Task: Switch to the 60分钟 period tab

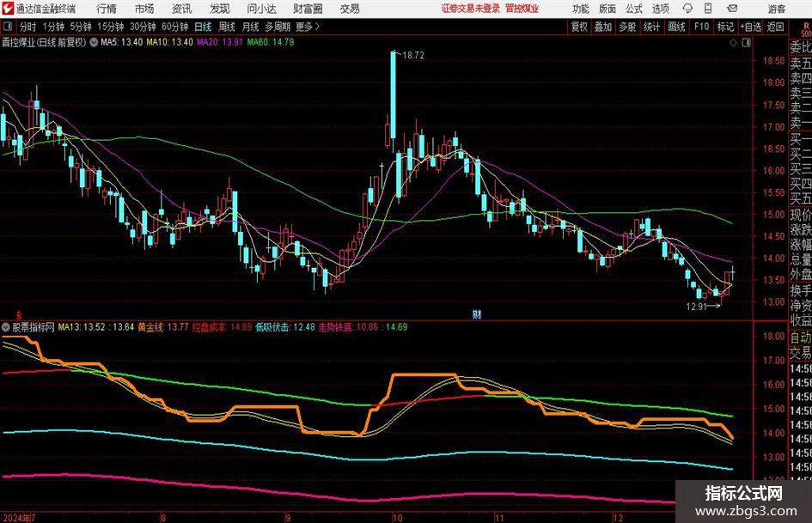Action: pos(174,27)
